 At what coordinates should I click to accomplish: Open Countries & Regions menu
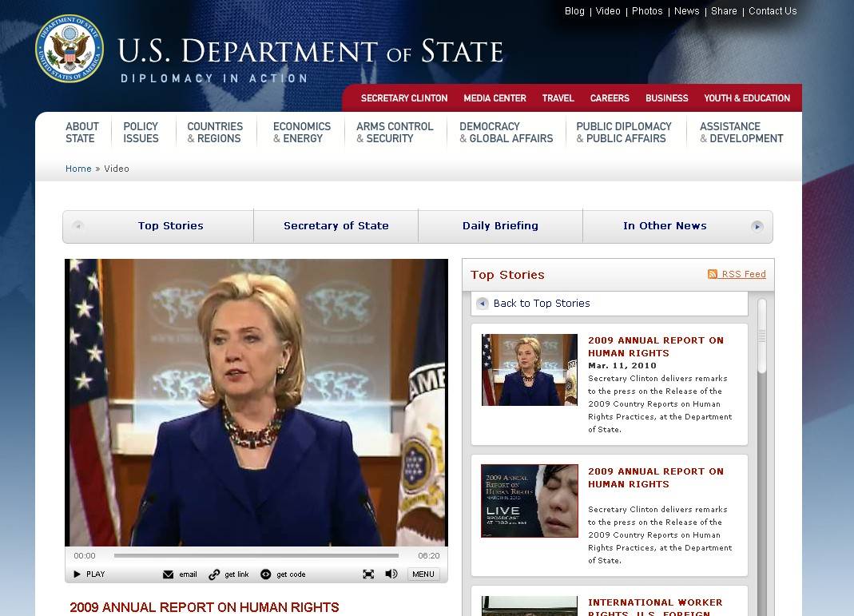215,133
